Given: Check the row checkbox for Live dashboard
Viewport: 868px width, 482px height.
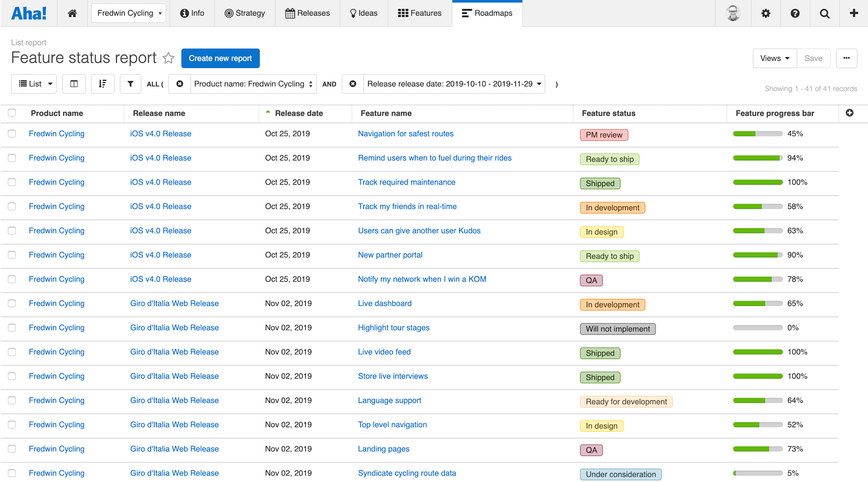Looking at the screenshot, I should [x=12, y=304].
